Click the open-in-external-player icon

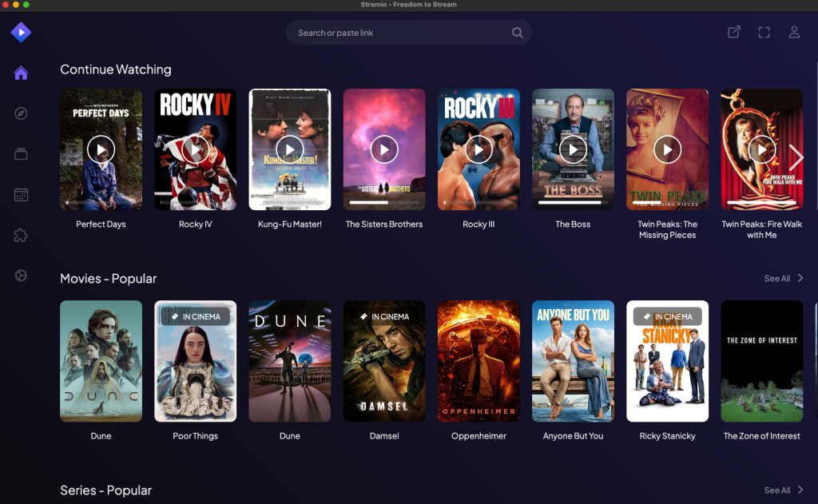[x=733, y=32]
